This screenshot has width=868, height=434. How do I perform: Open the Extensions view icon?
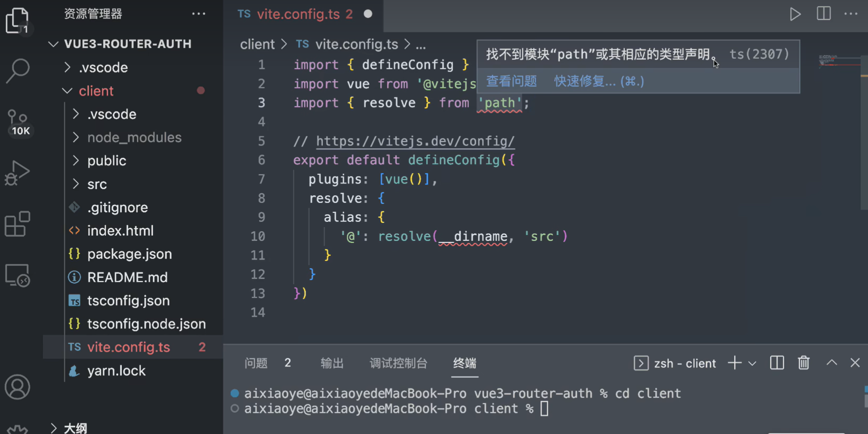coord(17,224)
